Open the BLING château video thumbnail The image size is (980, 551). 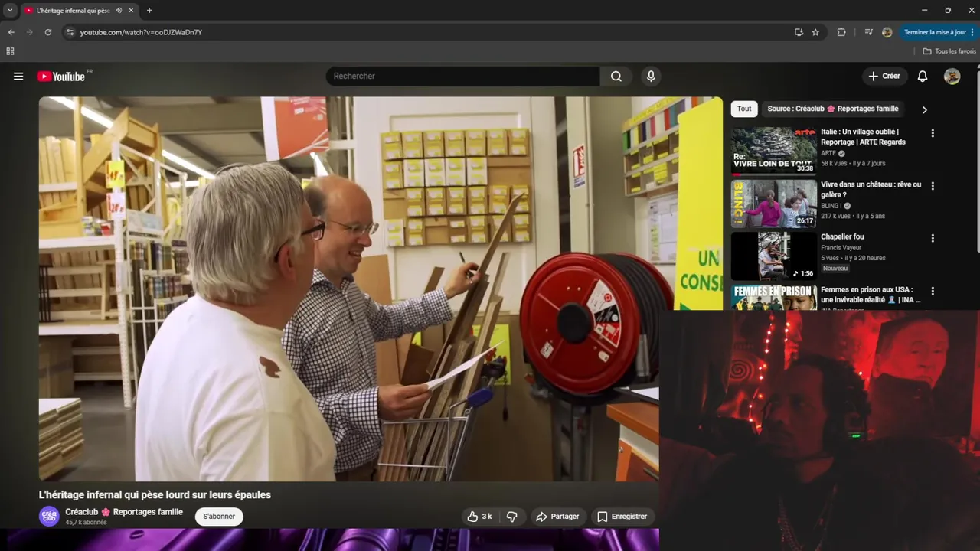click(x=773, y=204)
